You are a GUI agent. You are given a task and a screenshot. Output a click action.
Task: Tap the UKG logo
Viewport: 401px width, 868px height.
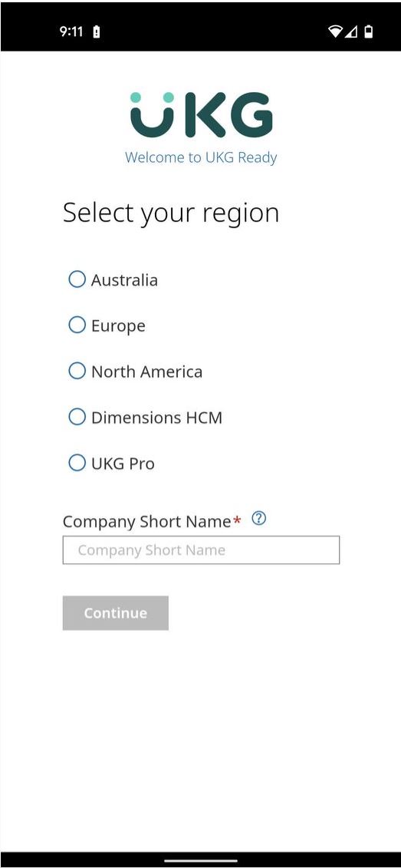tap(202, 114)
